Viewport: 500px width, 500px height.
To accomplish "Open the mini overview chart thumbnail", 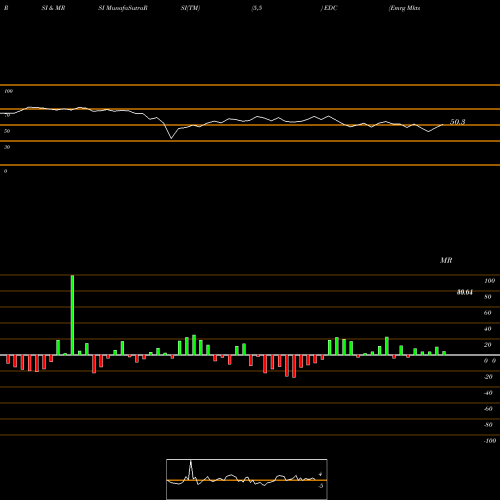I will [247, 479].
